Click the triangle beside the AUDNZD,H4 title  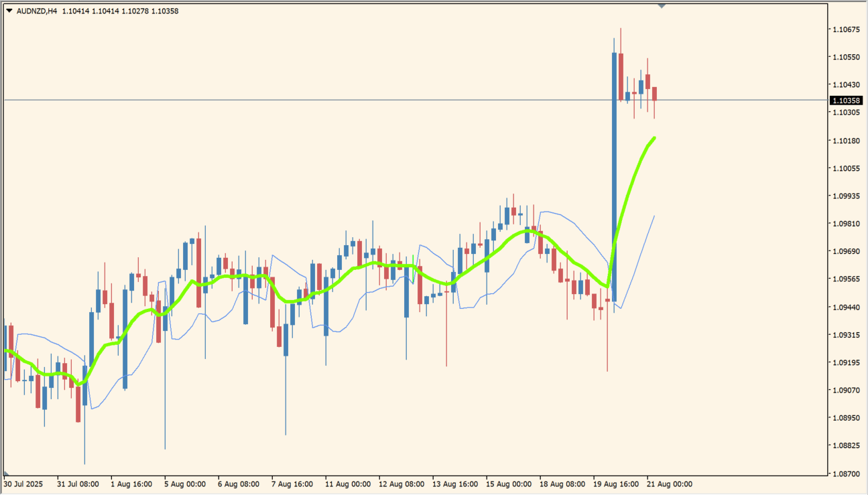pyautogui.click(x=9, y=11)
